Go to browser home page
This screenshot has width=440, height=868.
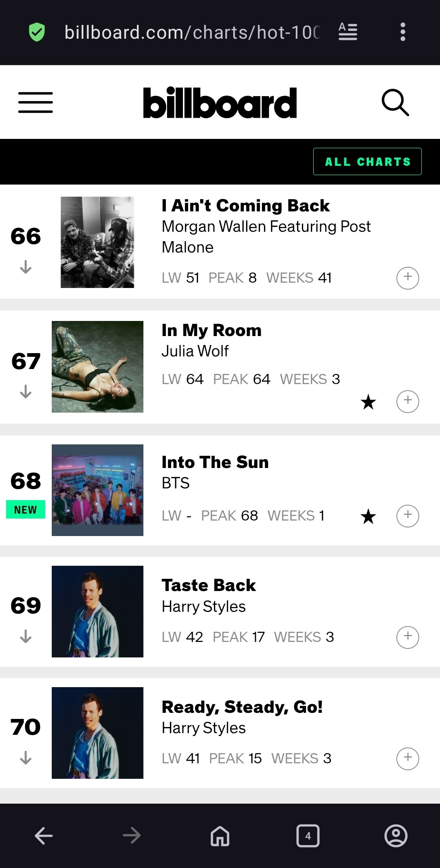(x=220, y=836)
